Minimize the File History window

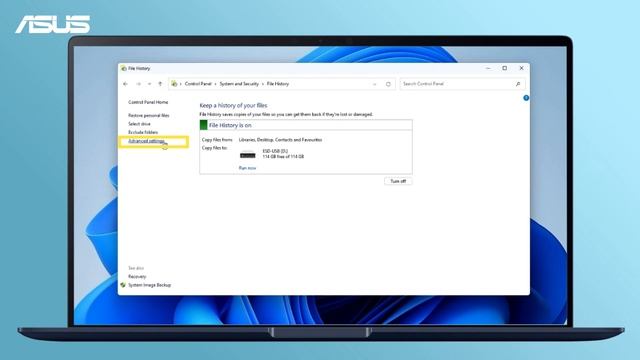click(x=488, y=69)
